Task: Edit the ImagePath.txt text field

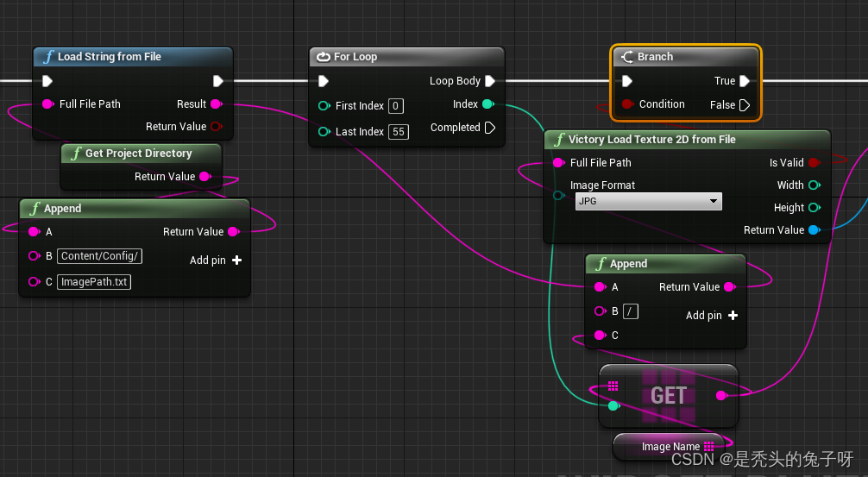Action: [94, 282]
